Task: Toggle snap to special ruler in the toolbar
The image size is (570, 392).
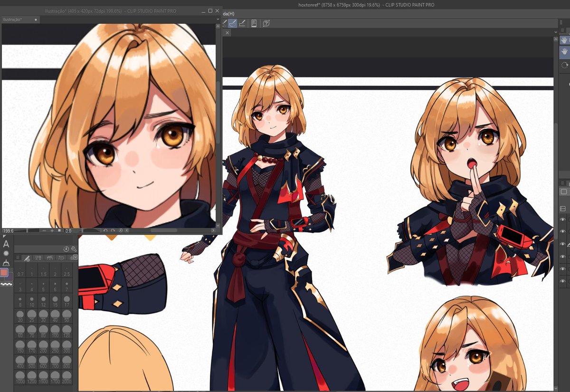Action: click(233, 23)
